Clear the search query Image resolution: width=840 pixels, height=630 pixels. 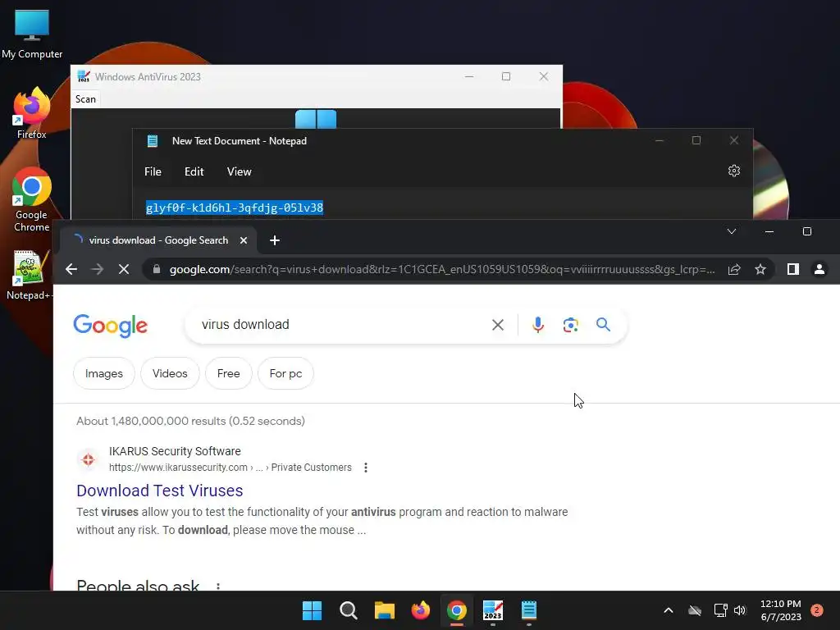tap(498, 325)
